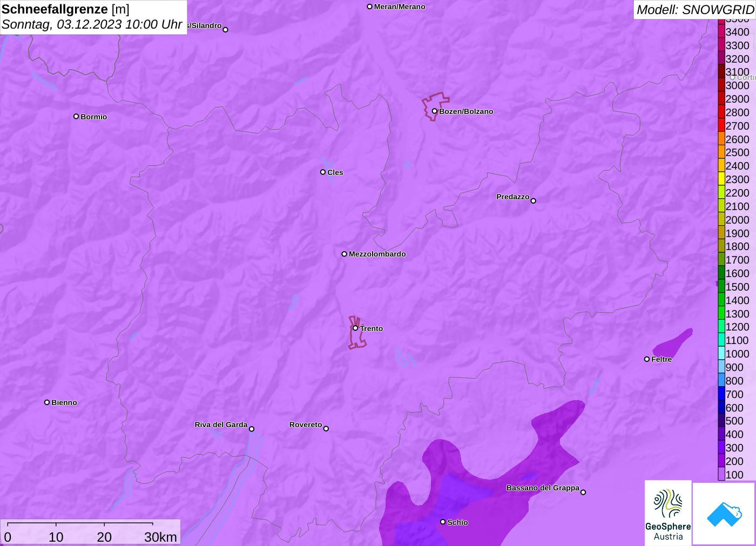Click the Mezzolombardo label text
Viewport: 756px width, 546px height.
[377, 254]
